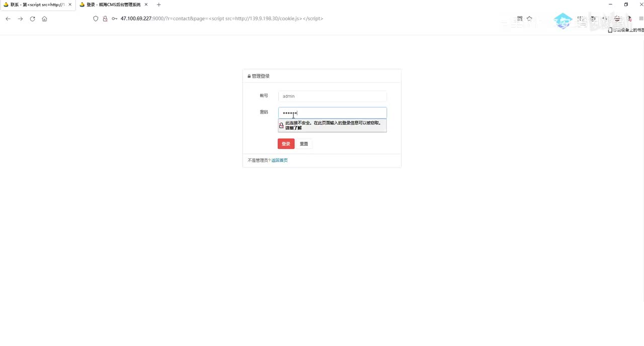
Task: Reload the current page
Action: tap(32, 19)
